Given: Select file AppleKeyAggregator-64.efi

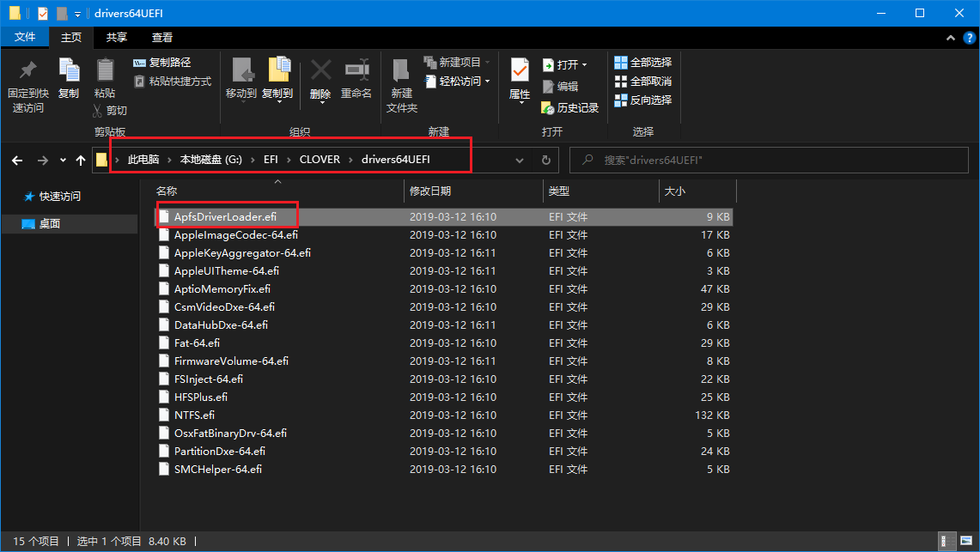Looking at the screenshot, I should [444, 253].
